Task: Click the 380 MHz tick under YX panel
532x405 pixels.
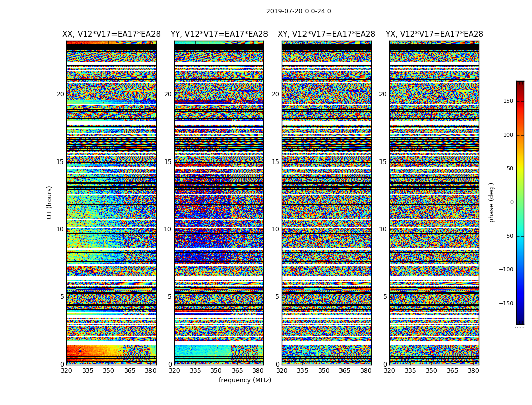Action: click(x=473, y=371)
